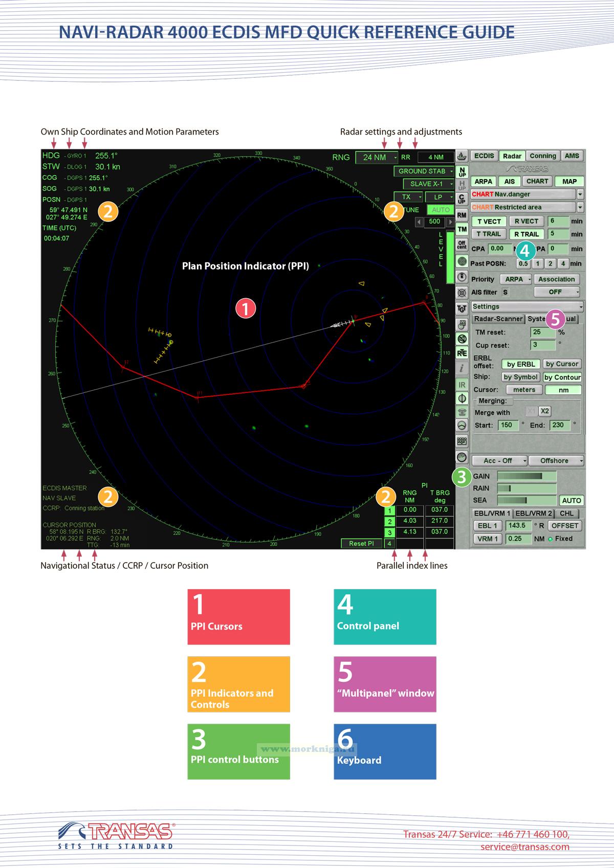Switch to the ECDIS tab
This screenshot has width=614, height=868.
tap(484, 156)
